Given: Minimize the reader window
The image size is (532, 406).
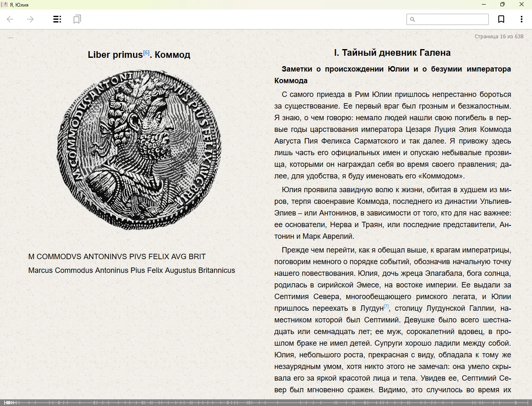Looking at the screenshot, I should (x=484, y=5).
